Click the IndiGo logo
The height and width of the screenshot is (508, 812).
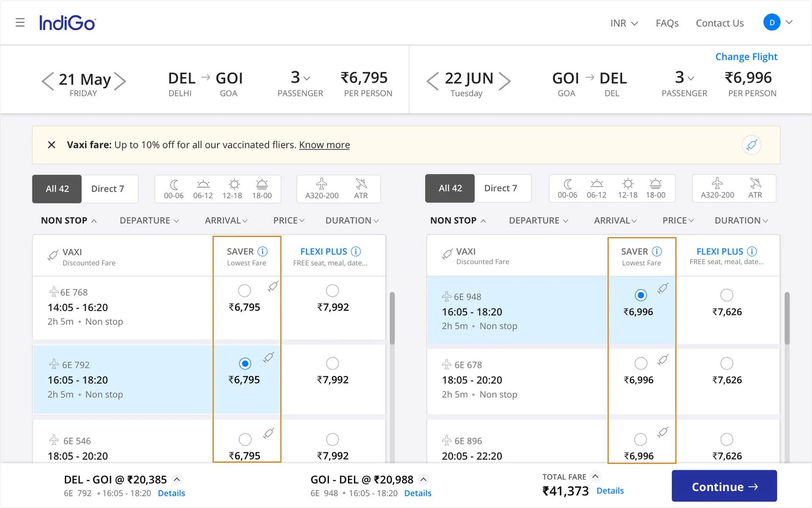point(68,23)
